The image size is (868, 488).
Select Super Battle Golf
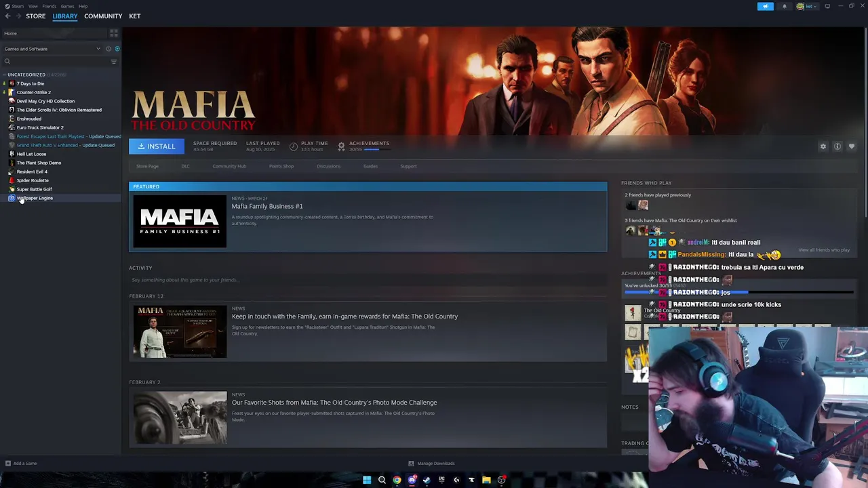pyautogui.click(x=35, y=189)
